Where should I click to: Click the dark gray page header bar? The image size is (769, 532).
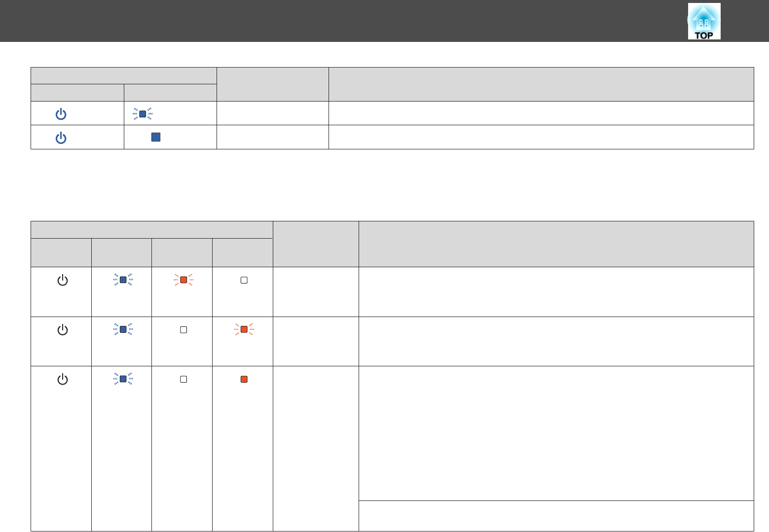(x=345, y=21)
